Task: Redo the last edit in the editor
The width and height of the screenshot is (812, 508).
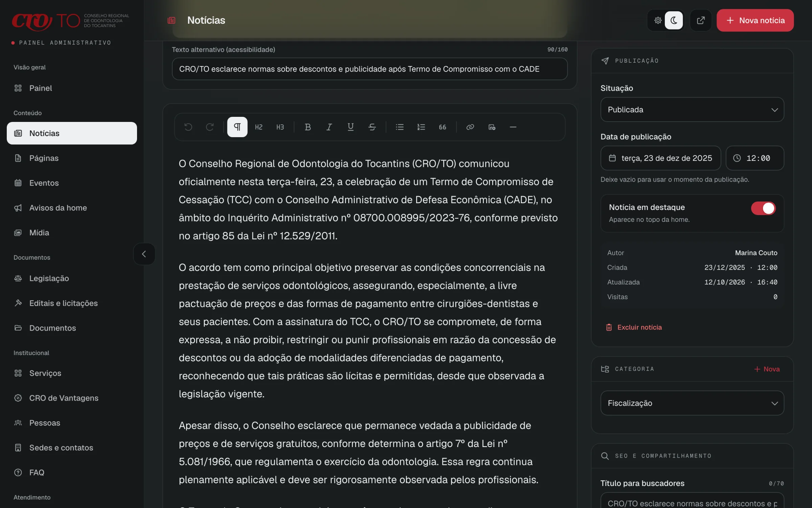Action: (x=210, y=127)
